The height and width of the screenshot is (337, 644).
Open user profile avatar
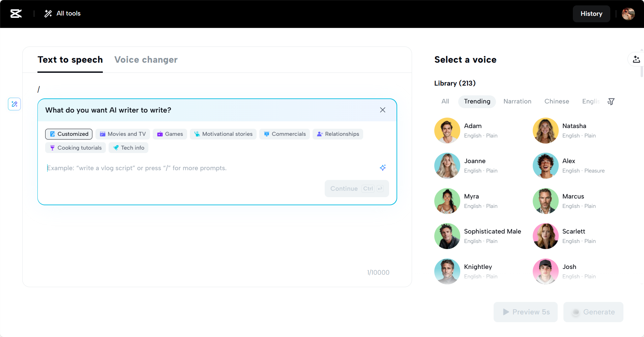pyautogui.click(x=628, y=14)
